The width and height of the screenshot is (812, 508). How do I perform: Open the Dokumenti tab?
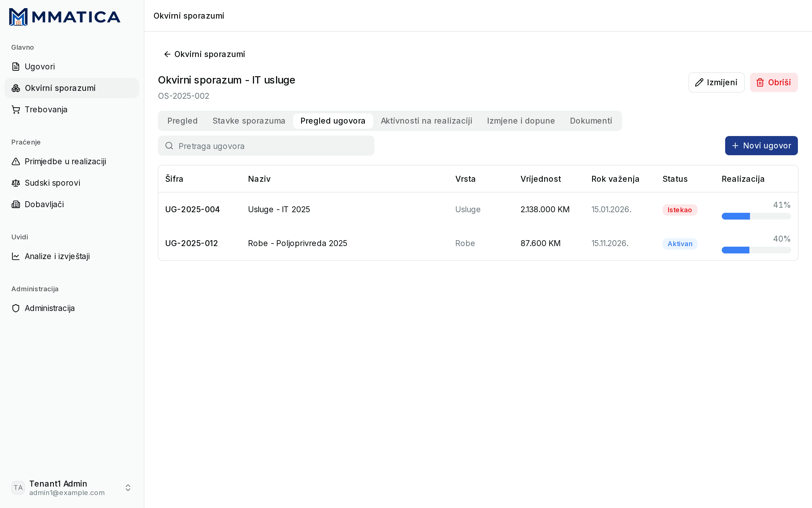point(591,121)
